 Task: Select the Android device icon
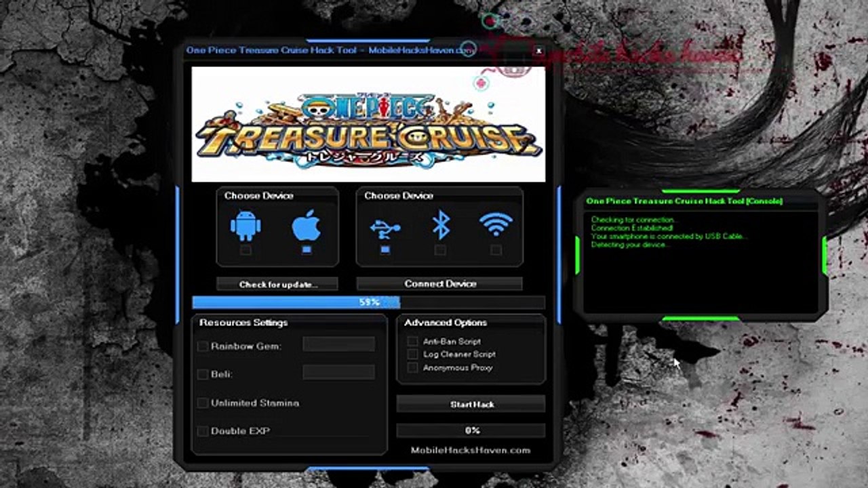point(245,226)
